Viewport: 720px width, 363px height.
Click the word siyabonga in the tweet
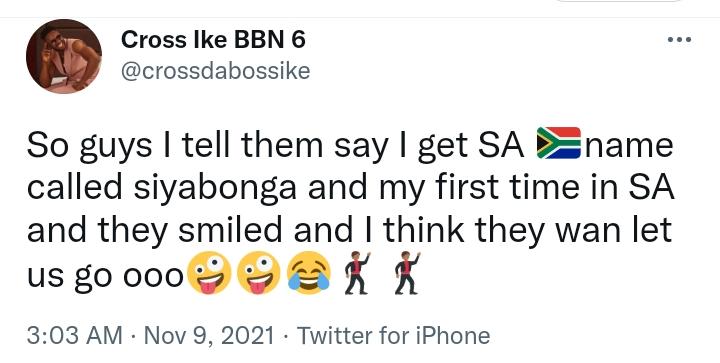coord(215,189)
